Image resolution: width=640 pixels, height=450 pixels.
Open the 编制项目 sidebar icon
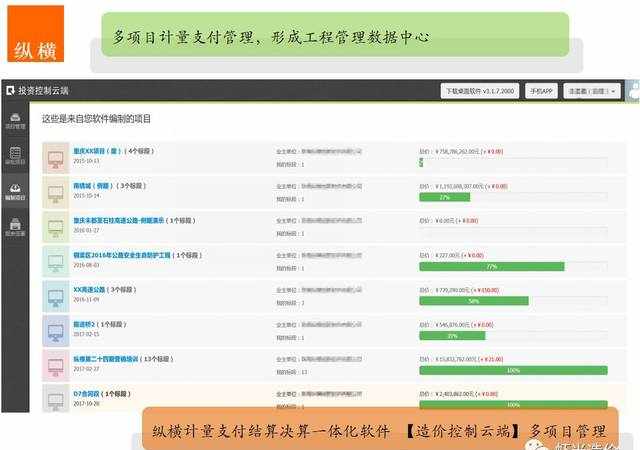tap(14, 190)
